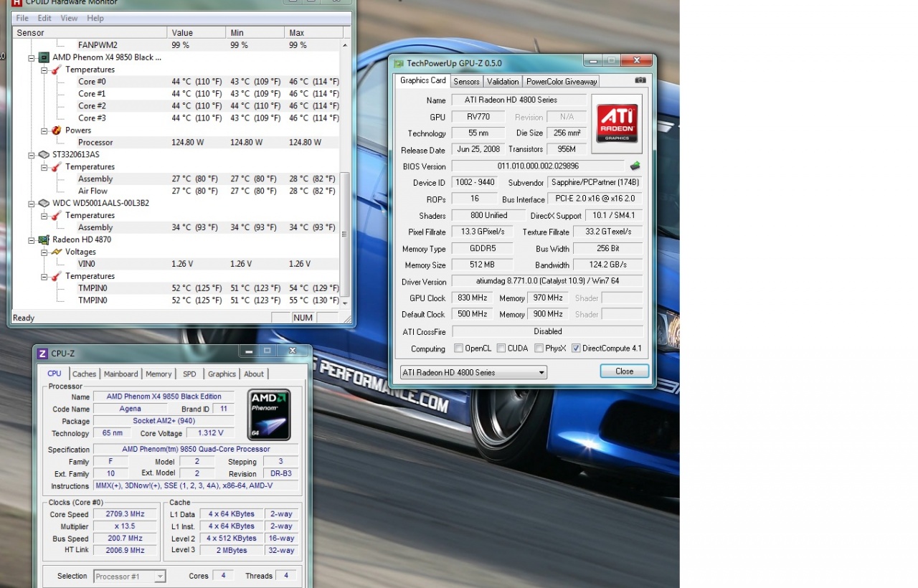
Task: Switch to the SPD tab in CPU-Z
Action: click(189, 374)
